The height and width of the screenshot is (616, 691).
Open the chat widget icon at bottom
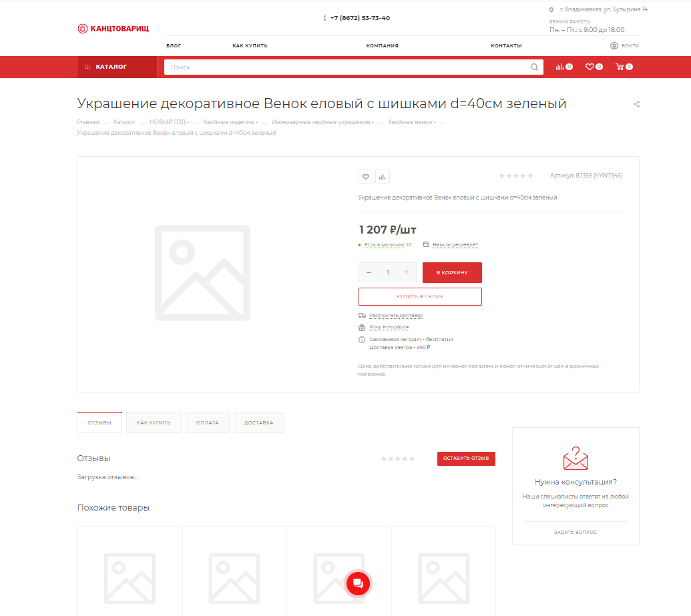pyautogui.click(x=358, y=583)
